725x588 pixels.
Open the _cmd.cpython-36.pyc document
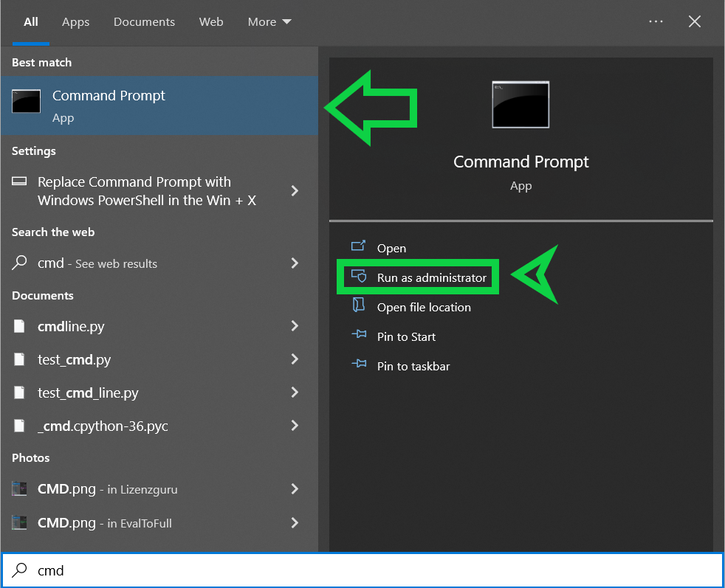159,426
